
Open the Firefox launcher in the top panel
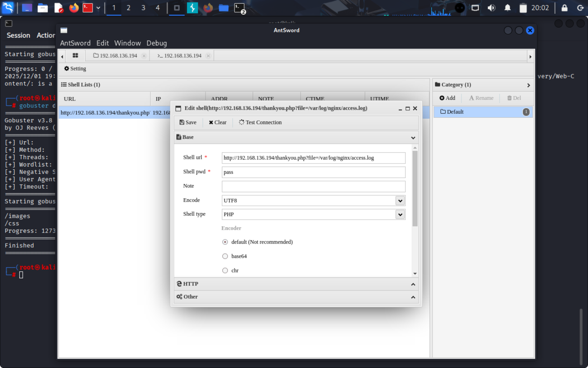pyautogui.click(x=74, y=8)
